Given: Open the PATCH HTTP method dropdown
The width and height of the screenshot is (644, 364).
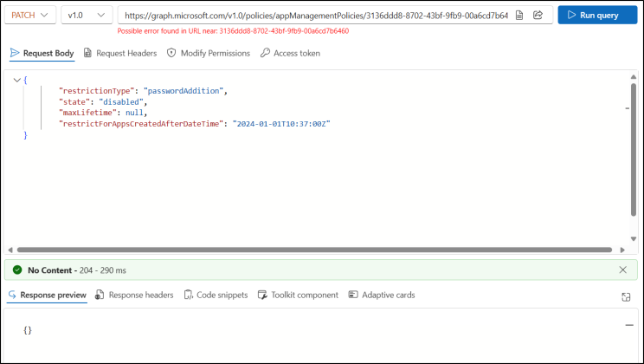Looking at the screenshot, I should (30, 16).
